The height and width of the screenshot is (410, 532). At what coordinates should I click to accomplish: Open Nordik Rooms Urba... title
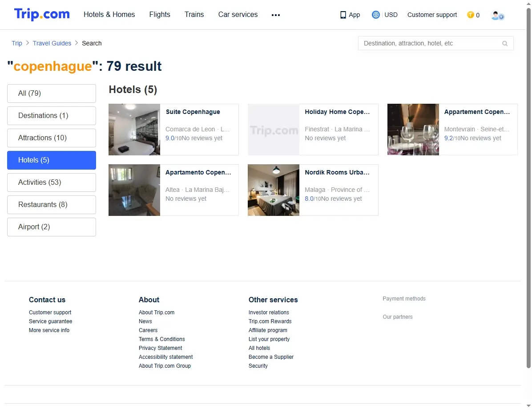click(337, 172)
